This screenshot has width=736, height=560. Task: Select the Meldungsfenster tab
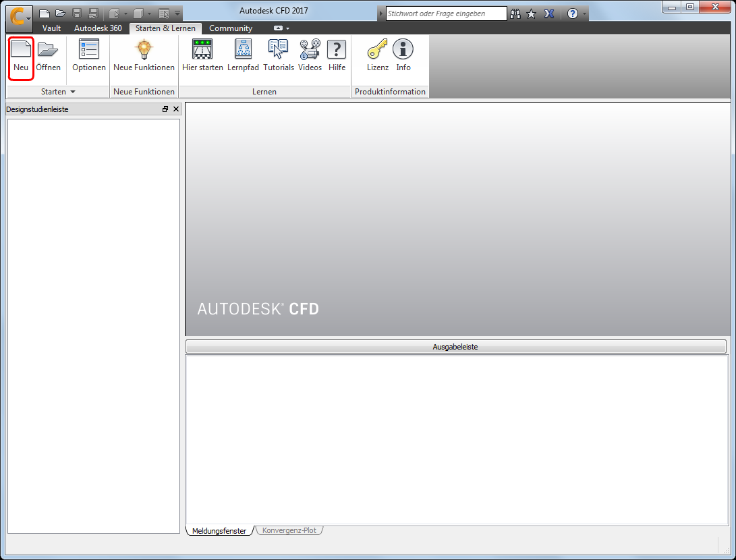click(219, 531)
